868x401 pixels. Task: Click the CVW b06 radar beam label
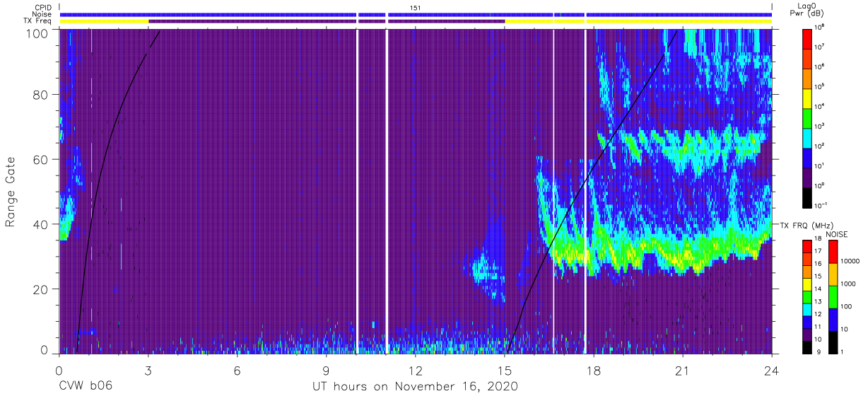[x=86, y=386]
